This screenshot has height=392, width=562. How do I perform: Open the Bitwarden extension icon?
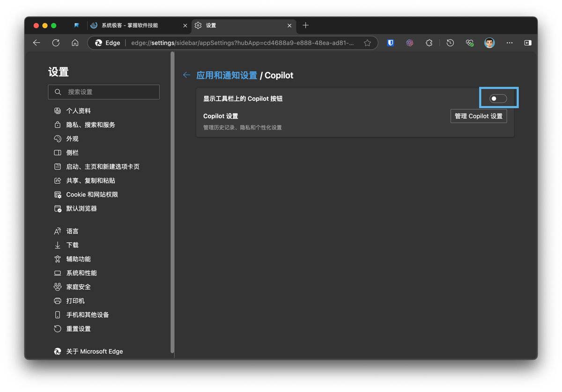[x=391, y=43]
